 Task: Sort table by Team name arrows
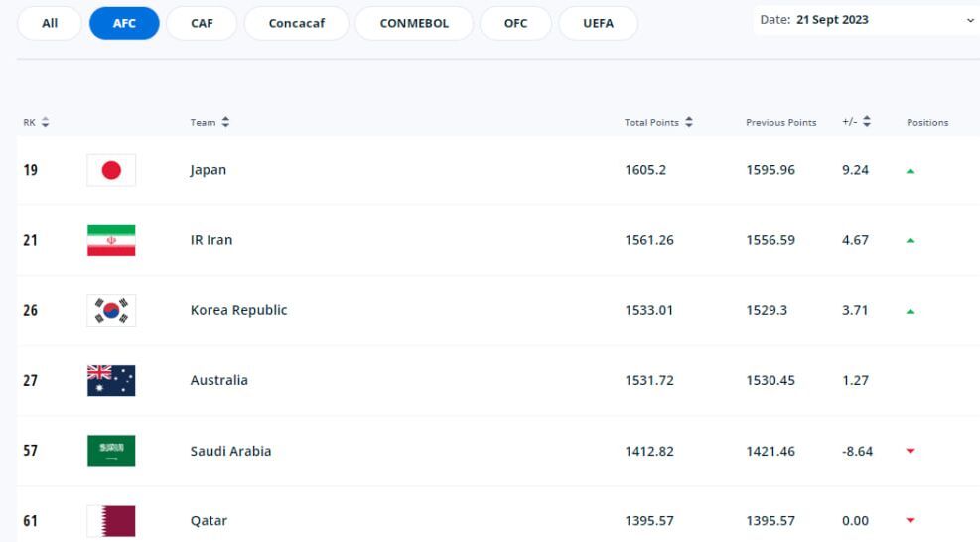click(x=225, y=122)
